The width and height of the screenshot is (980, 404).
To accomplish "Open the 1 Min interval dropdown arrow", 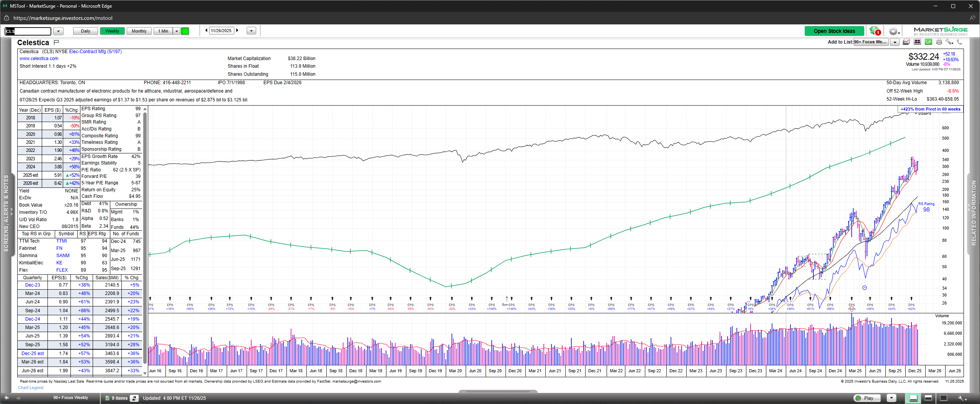I will 177,31.
